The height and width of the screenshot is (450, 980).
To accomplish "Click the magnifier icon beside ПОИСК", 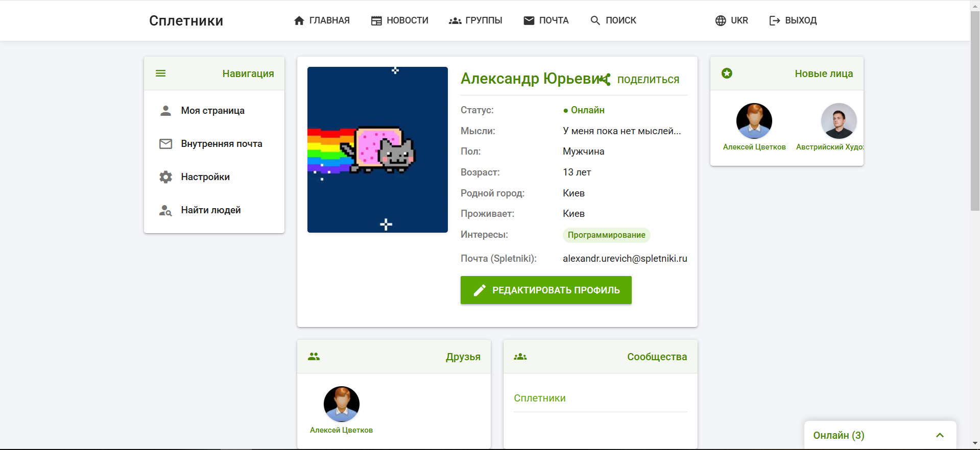I will tap(595, 20).
